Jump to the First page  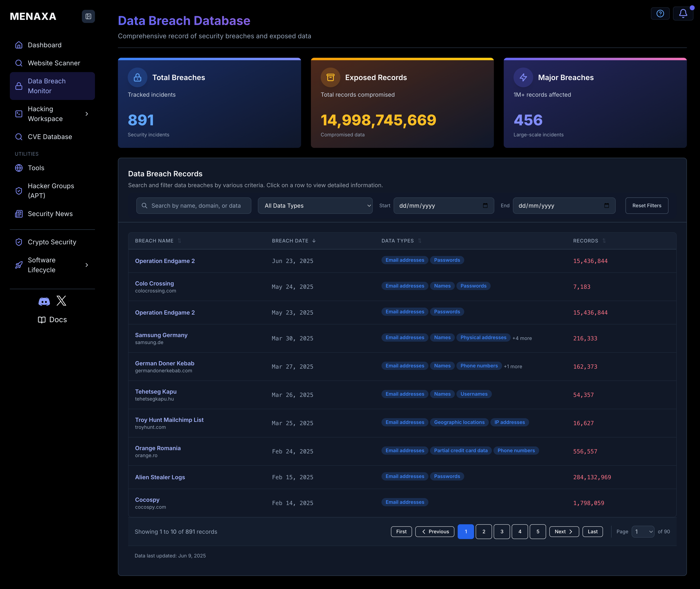click(401, 532)
